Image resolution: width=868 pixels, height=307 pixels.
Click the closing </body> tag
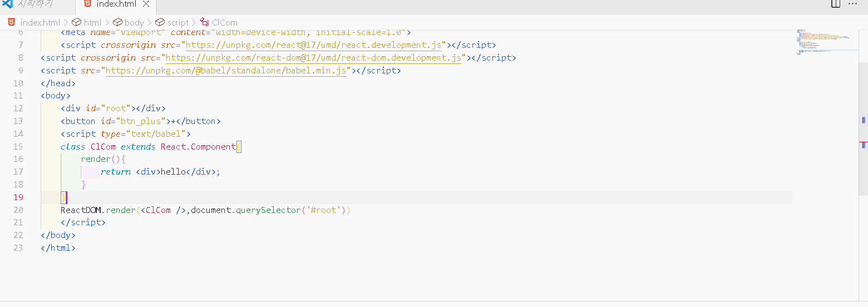tap(58, 235)
